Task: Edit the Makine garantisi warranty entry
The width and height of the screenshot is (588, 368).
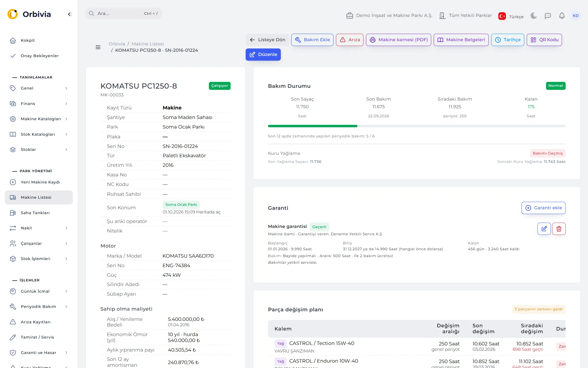Action: (544, 229)
